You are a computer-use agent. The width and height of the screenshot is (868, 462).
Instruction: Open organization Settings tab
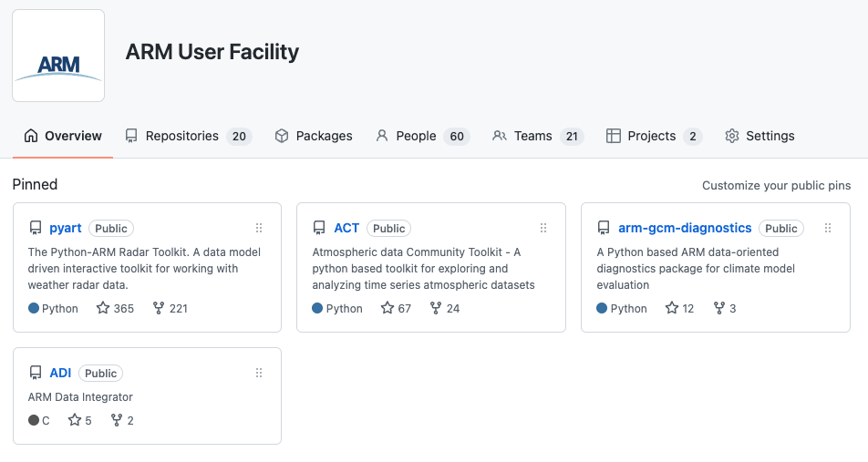(759, 136)
